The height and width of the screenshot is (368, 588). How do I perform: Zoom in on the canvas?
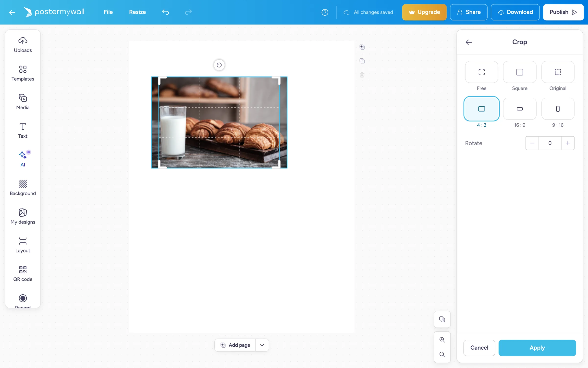click(442, 340)
